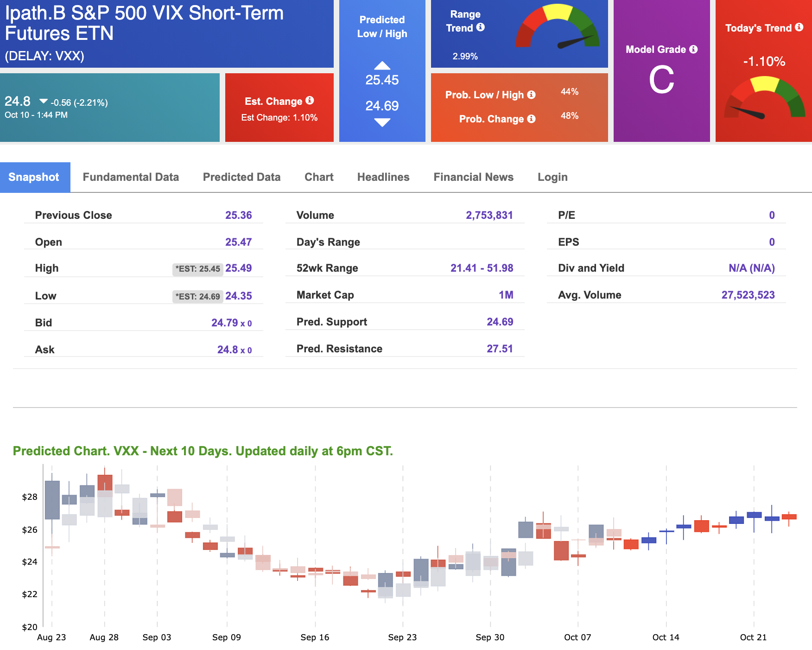Click the 52wk Range value 21.41 - 51.98
The image size is (812, 650).
tap(482, 268)
